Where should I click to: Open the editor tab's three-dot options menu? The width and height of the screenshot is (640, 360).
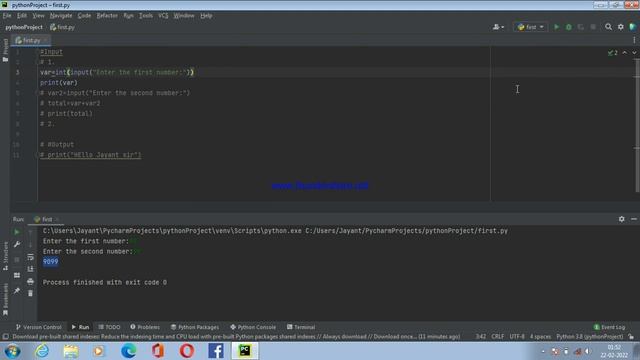(634, 40)
